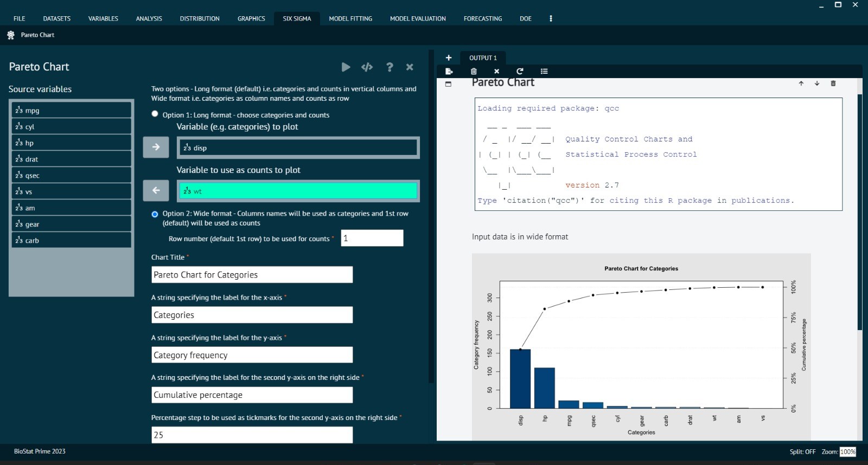868x465 pixels.
Task: Click the arrow button to remove wt from counts
Action: (156, 190)
